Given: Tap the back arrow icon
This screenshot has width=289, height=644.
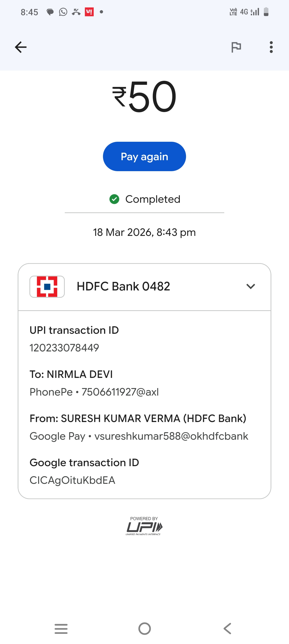Looking at the screenshot, I should [21, 47].
